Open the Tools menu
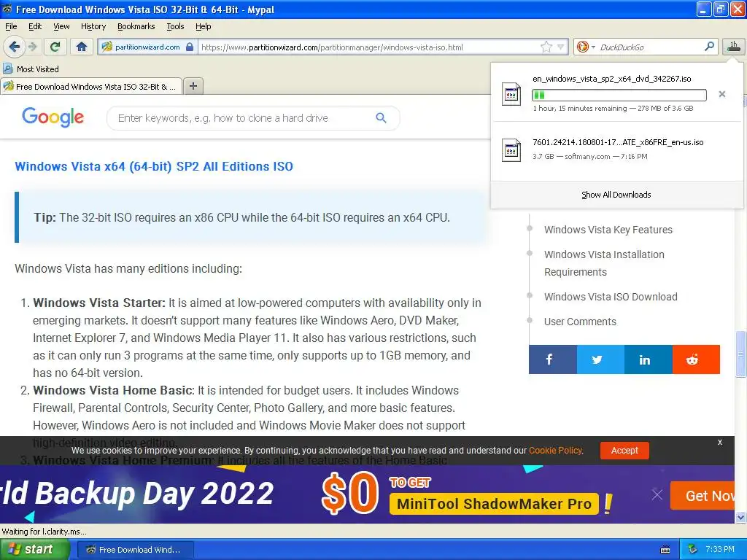The image size is (747, 560). (x=175, y=26)
